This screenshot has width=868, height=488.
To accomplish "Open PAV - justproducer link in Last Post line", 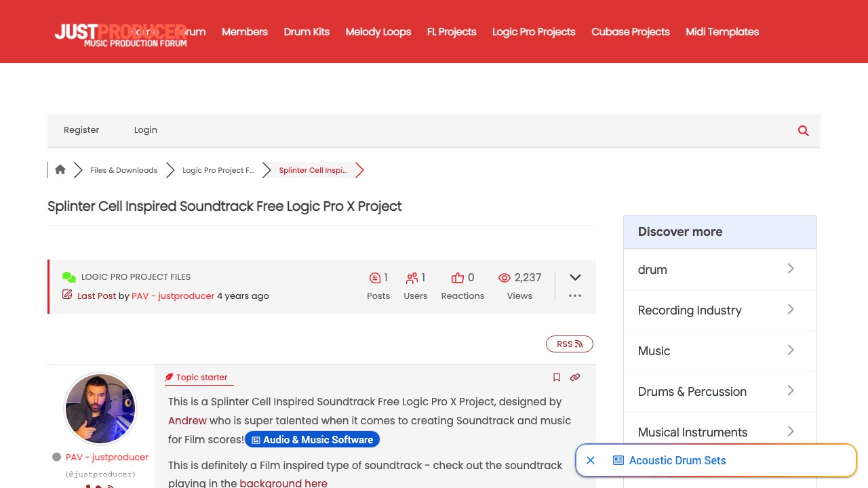I will (173, 296).
